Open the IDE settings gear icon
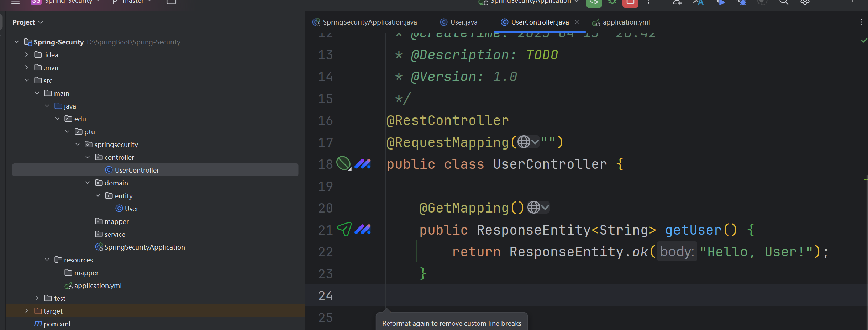The height and width of the screenshot is (330, 868). click(x=805, y=2)
